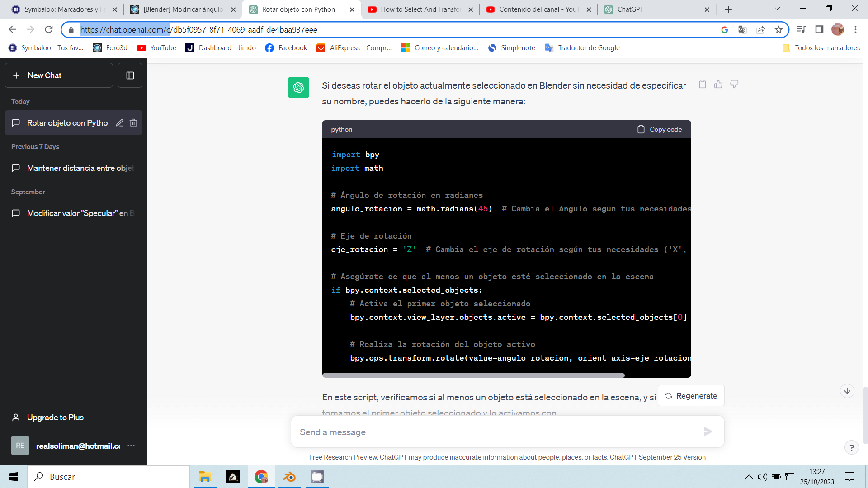Expand the Chrome tab search chevron

(777, 9)
